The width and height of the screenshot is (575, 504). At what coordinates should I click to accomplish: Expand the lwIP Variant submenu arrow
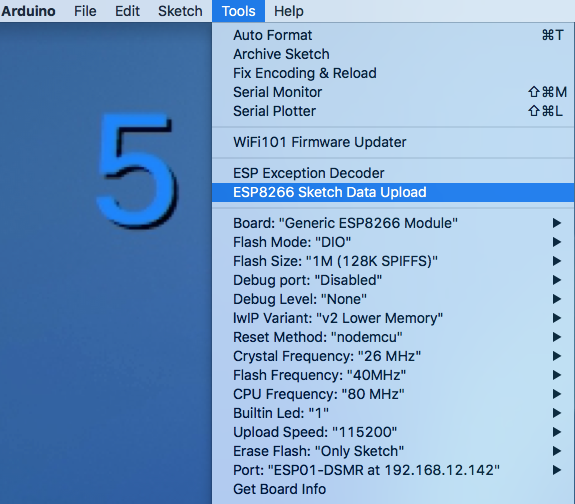557,318
